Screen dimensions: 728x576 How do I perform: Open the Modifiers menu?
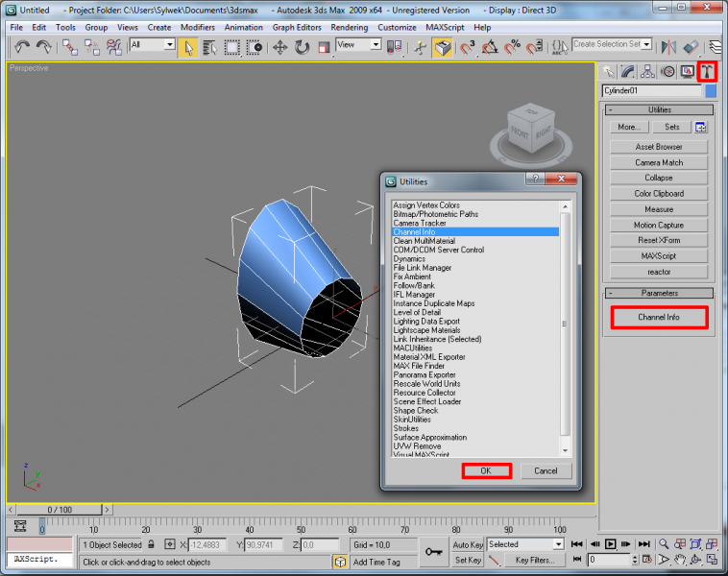tap(197, 27)
